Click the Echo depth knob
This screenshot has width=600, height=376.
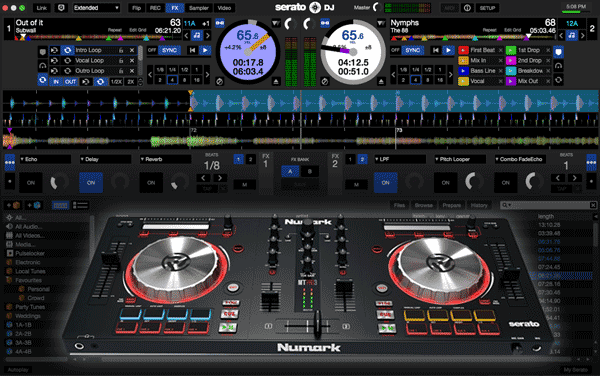click(59, 182)
